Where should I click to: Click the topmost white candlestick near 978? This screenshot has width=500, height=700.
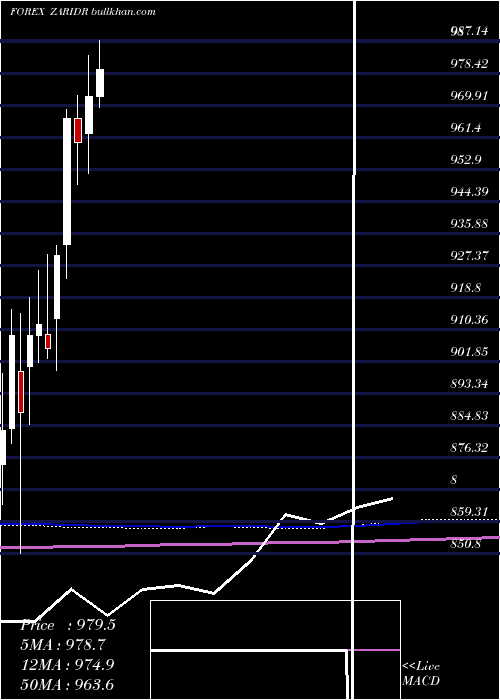tap(100, 83)
